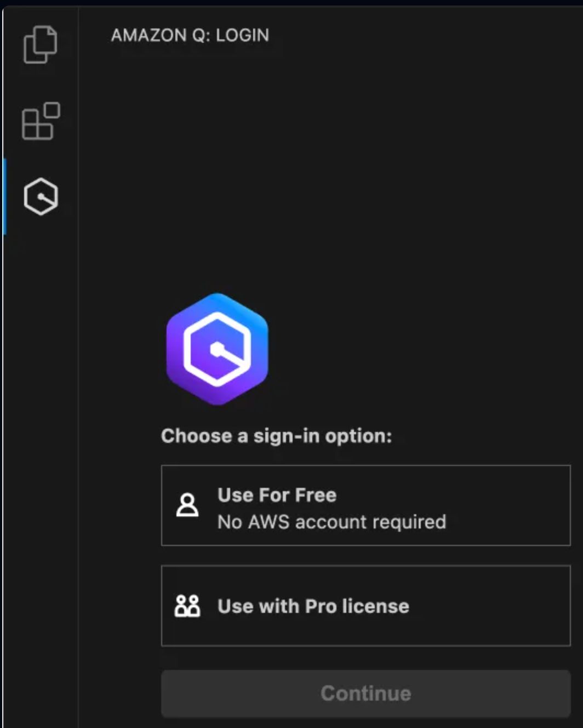
Task: Switch to the Amazon Q login panel header
Action: [190, 35]
